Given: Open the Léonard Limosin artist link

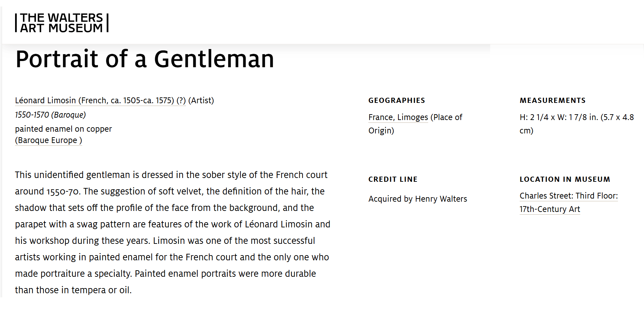Looking at the screenshot, I should 100,100.
